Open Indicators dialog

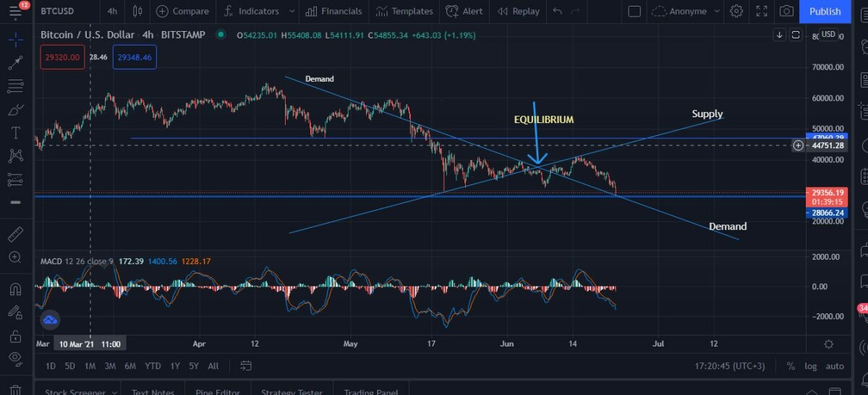point(251,11)
